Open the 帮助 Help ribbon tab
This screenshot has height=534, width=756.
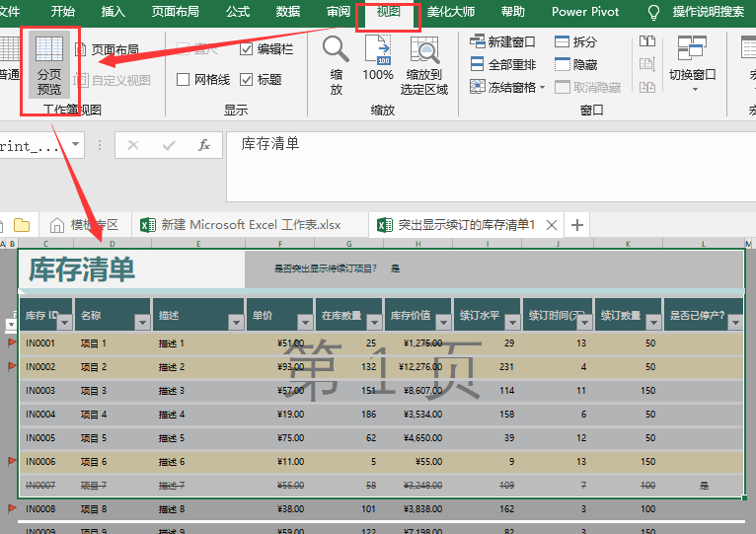click(x=512, y=12)
